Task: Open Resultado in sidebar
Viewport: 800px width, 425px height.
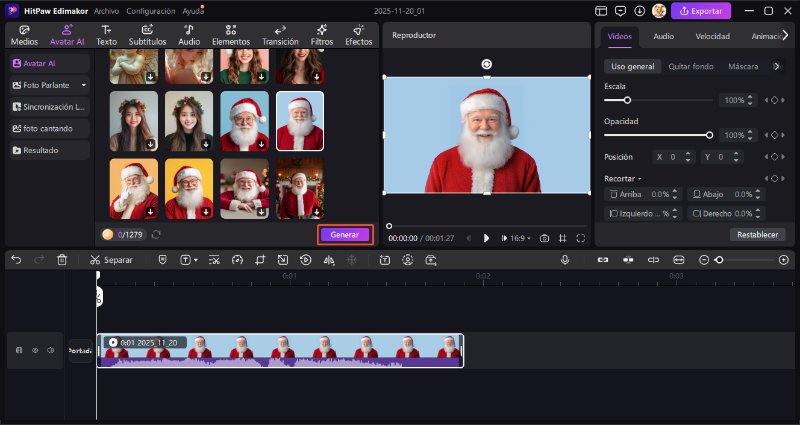Action: coord(49,150)
